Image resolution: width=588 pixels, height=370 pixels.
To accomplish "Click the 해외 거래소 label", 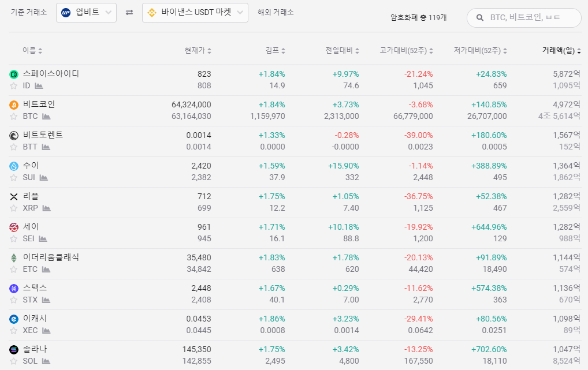I will [x=276, y=12].
